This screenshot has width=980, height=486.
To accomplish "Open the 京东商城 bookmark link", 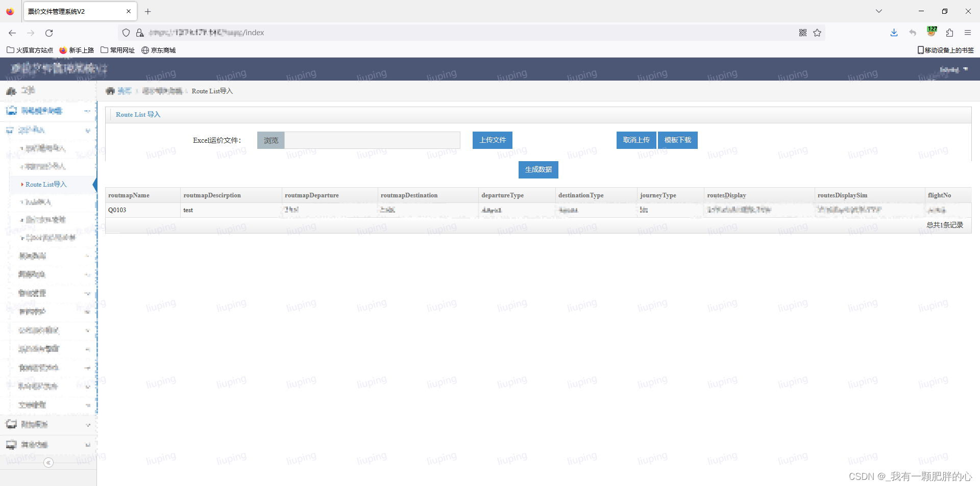I will pyautogui.click(x=158, y=50).
